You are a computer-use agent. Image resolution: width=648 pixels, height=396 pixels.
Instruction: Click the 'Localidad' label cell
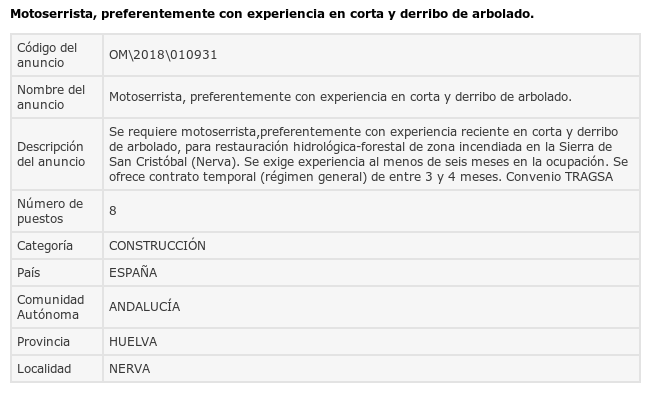(x=57, y=369)
